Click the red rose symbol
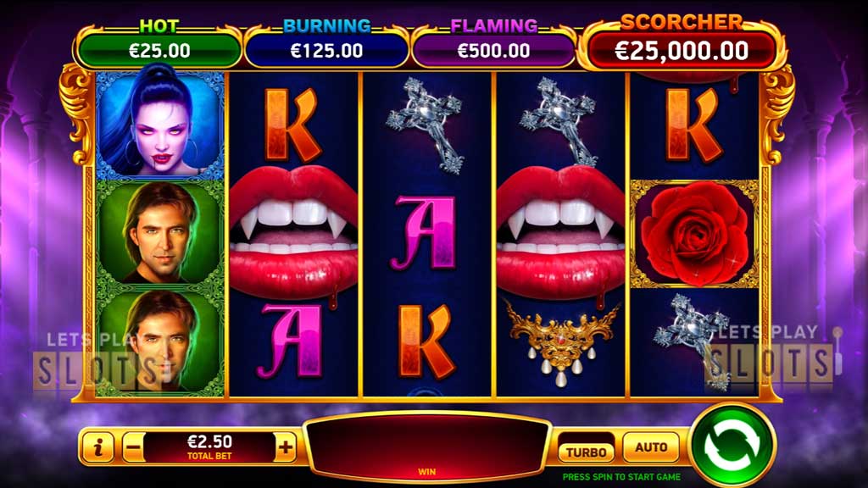The width and height of the screenshot is (868, 488). coord(694,234)
